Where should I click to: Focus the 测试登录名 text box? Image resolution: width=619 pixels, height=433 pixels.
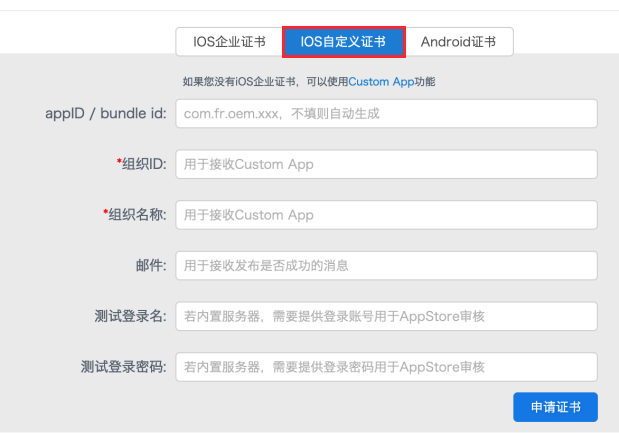[x=386, y=316]
